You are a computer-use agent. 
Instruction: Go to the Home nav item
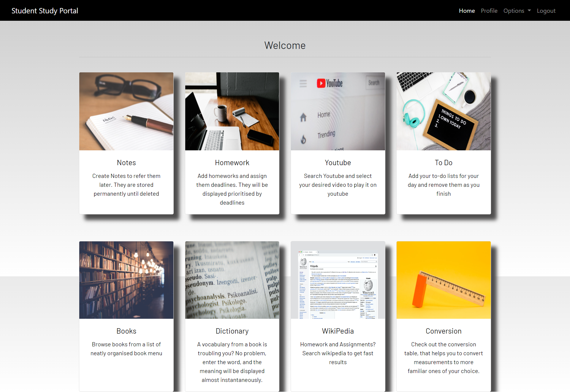(x=467, y=11)
